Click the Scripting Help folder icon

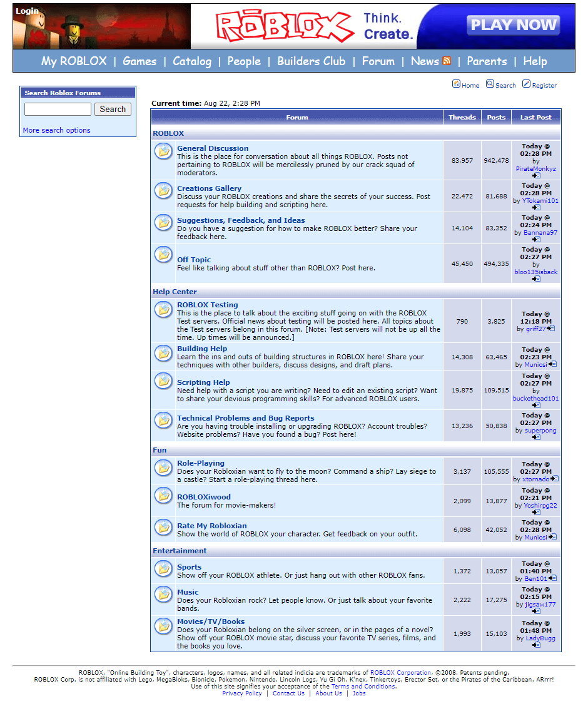pyautogui.click(x=163, y=381)
